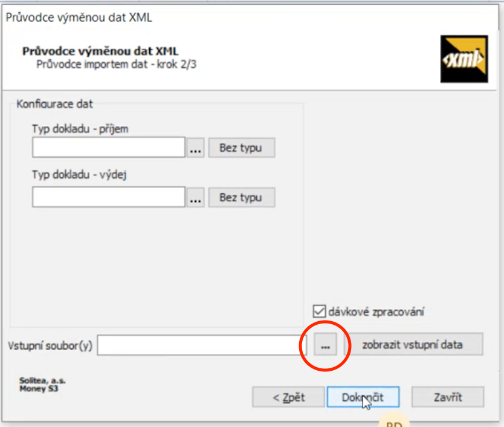504x427 pixels.
Task: Open browse dialog for Typ dokladu - výdej
Action: [x=195, y=197]
